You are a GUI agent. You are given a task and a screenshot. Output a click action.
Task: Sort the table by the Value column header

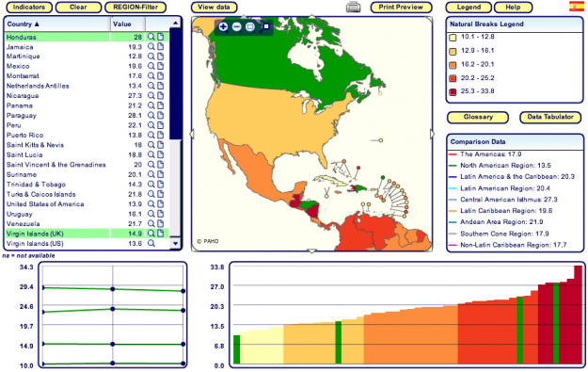point(128,24)
